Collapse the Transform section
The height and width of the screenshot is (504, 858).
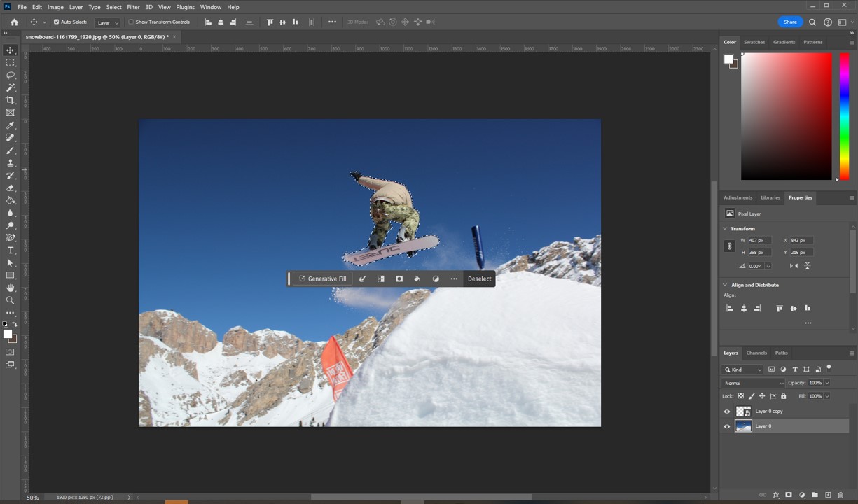725,229
